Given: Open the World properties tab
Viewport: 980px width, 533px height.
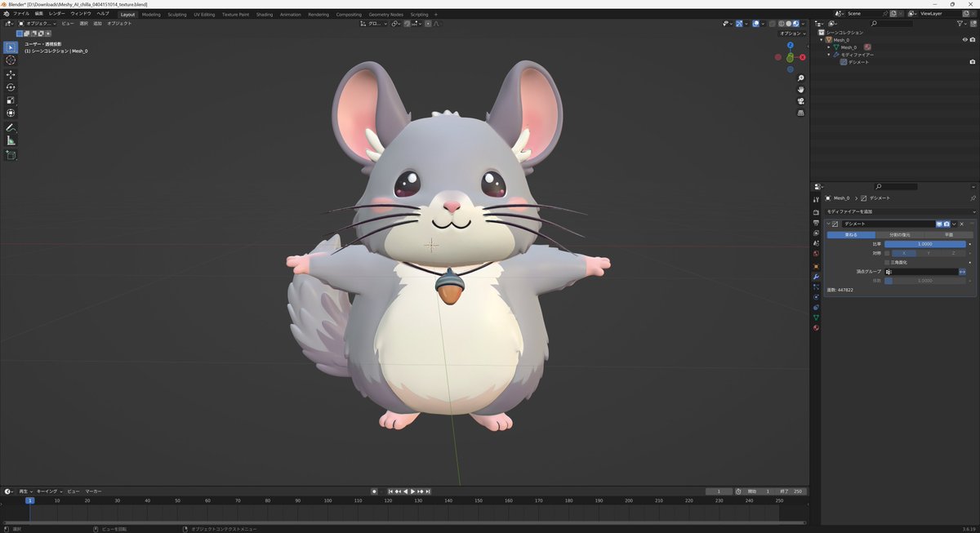Looking at the screenshot, I should [816, 253].
